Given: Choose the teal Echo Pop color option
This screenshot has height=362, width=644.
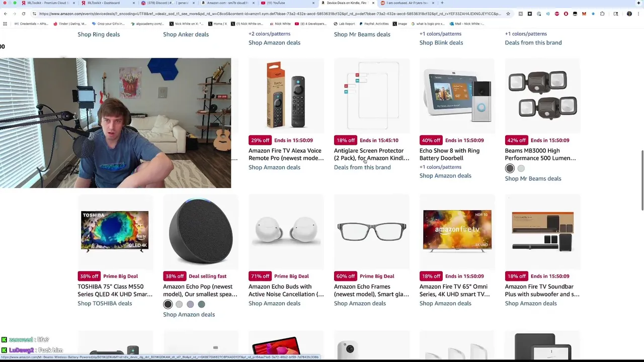Looking at the screenshot, I should point(201,304).
